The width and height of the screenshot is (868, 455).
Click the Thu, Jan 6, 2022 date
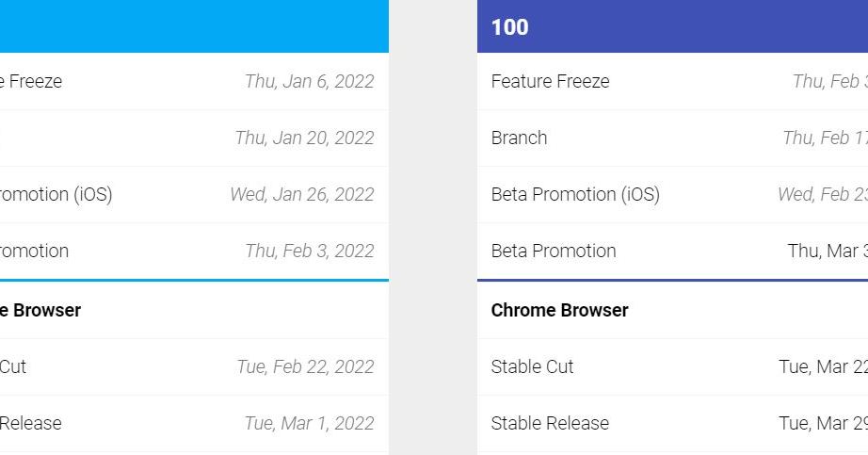309,81
